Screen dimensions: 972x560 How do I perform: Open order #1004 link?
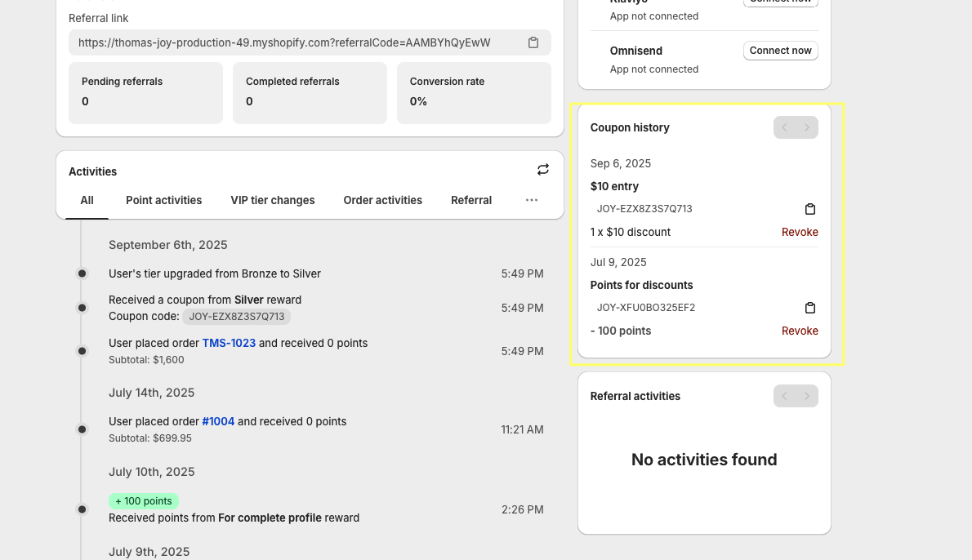point(218,421)
